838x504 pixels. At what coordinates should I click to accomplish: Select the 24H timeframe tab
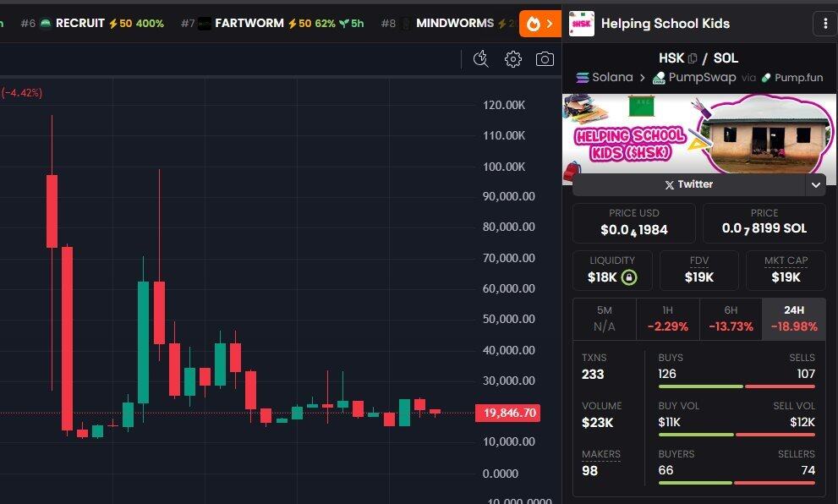pyautogui.click(x=794, y=319)
